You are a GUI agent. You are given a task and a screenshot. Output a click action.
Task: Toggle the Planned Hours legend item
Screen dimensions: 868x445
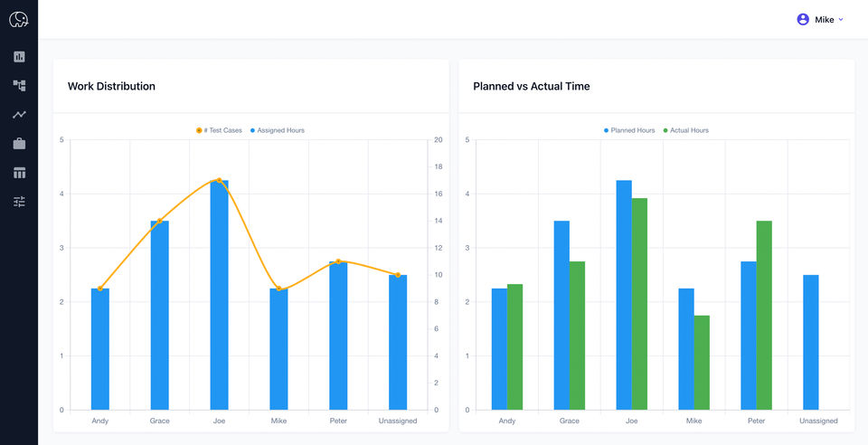tap(629, 130)
